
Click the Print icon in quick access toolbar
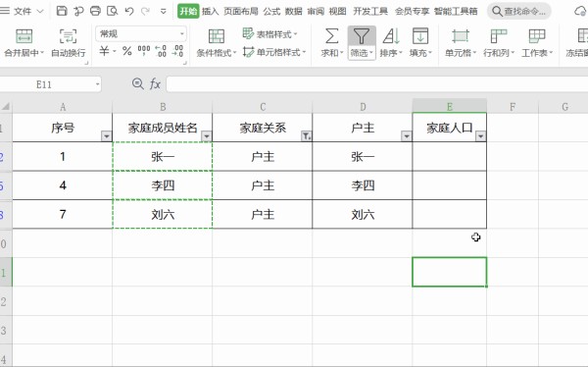(x=95, y=11)
